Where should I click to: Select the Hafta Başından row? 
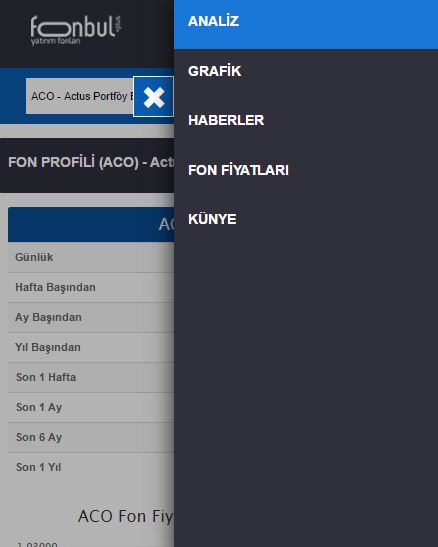tap(91, 287)
